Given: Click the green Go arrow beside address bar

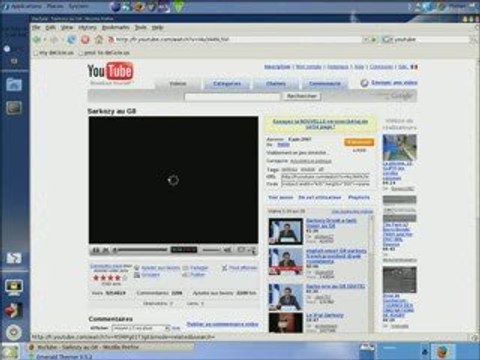Looking at the screenshot, I should pyautogui.click(x=374, y=40).
